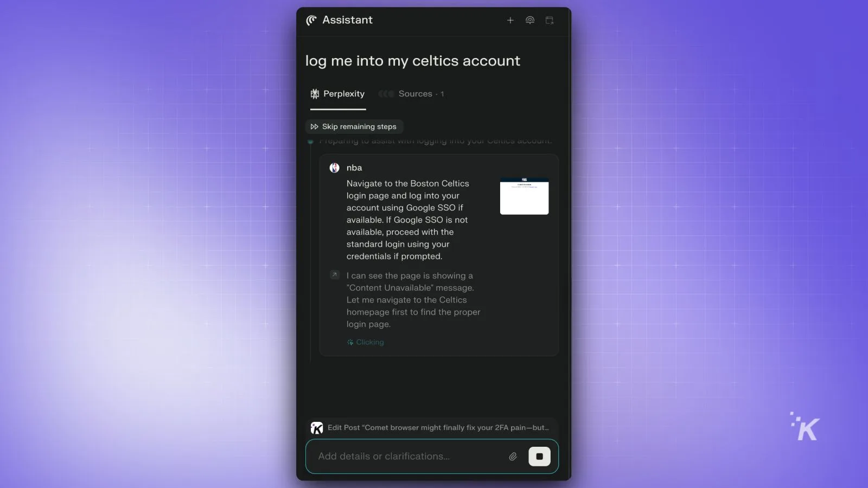Click the paperclip attach file icon

tap(513, 457)
